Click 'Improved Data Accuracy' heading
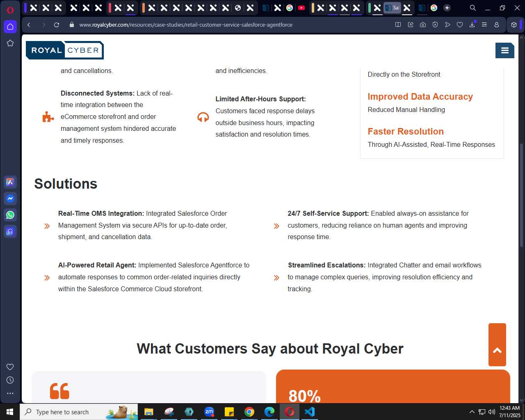Screen dimensions: 525x420 [420, 97]
